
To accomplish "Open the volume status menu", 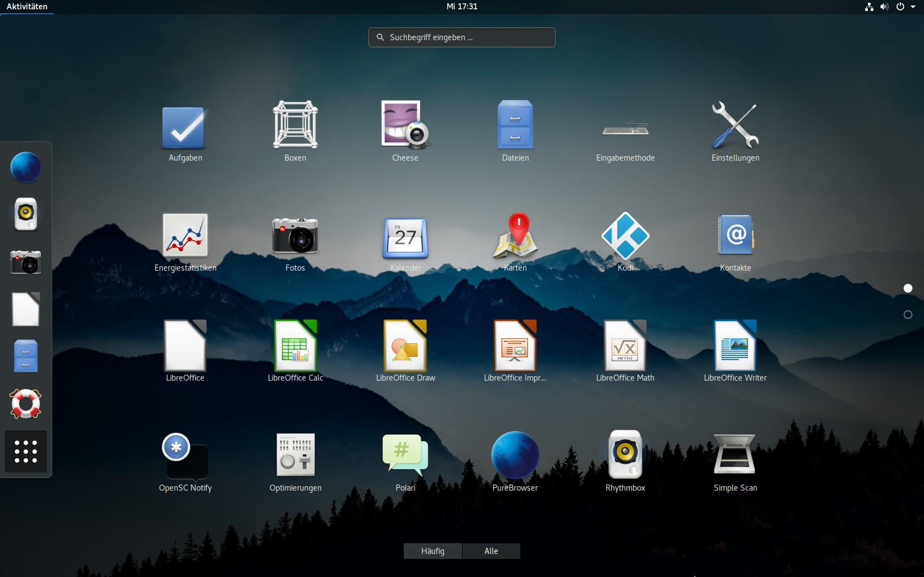I will [x=884, y=7].
